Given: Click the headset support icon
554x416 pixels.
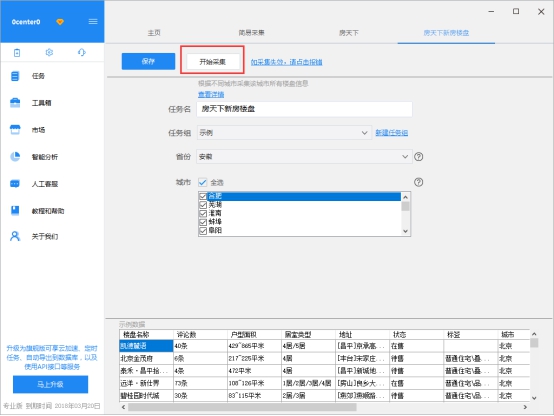Looking at the screenshot, I should pos(82,52).
